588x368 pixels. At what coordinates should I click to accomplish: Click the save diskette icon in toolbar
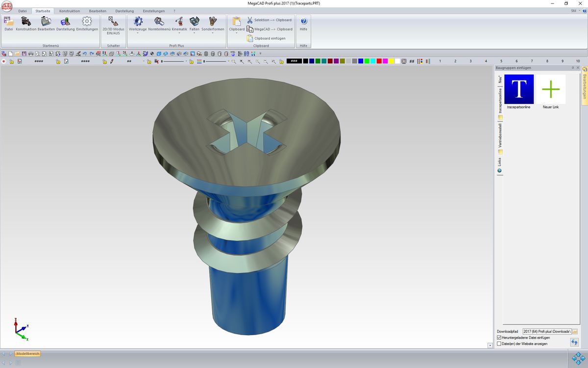[24, 53]
